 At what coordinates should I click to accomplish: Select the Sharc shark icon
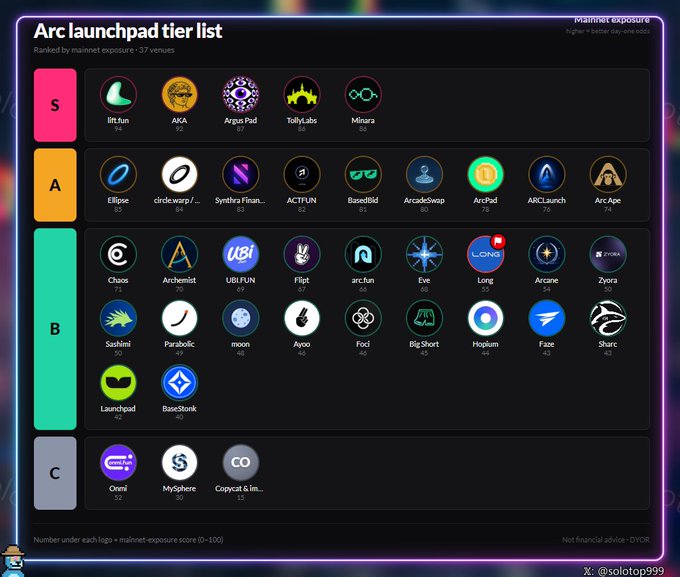tap(608, 318)
